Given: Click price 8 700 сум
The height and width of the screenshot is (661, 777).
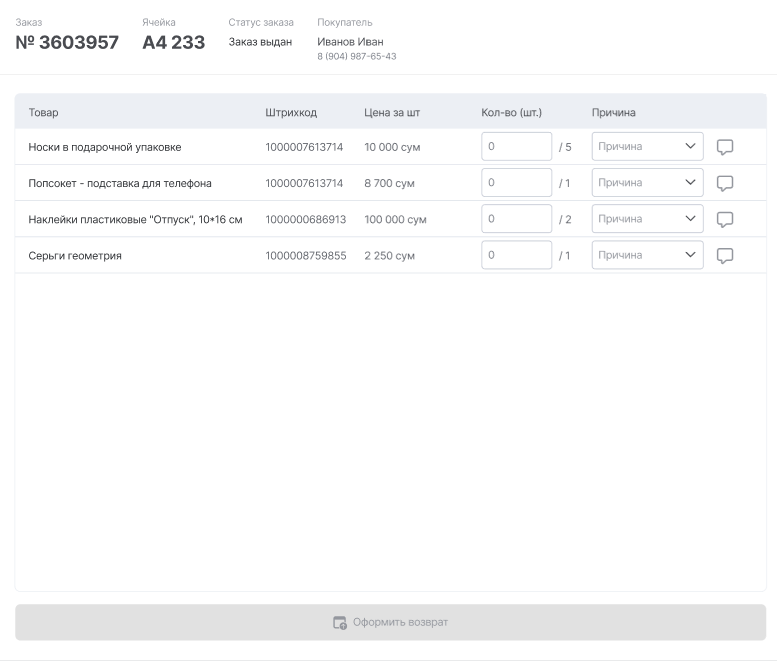Looking at the screenshot, I should pos(389,183).
